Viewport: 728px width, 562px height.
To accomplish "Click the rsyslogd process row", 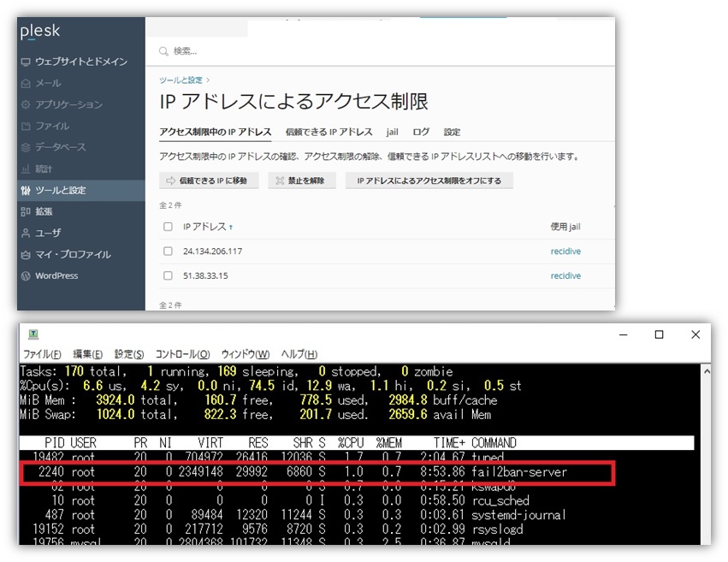I will point(357,529).
